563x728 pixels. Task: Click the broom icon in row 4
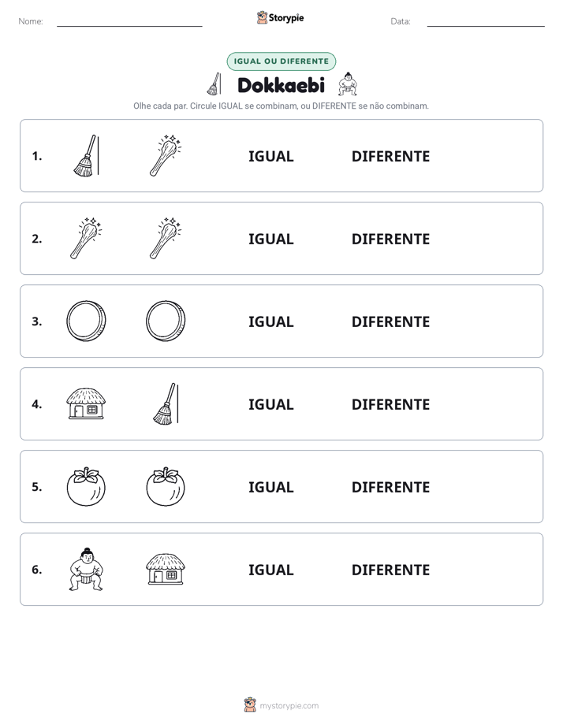point(166,404)
